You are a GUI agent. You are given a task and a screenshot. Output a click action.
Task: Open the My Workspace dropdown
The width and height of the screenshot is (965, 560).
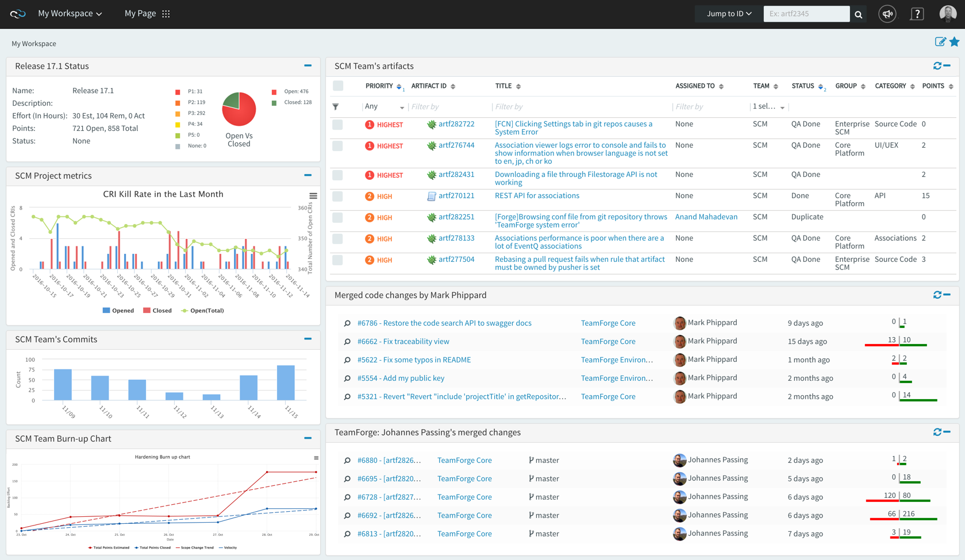pyautogui.click(x=70, y=14)
